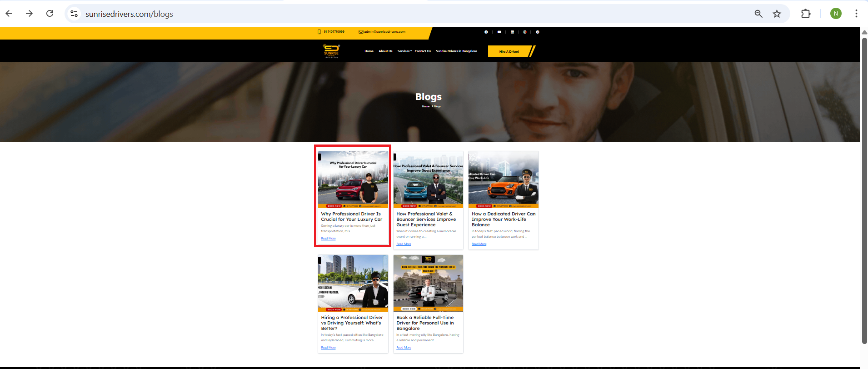Open the Facebook social icon
868x369 pixels.
click(x=486, y=32)
